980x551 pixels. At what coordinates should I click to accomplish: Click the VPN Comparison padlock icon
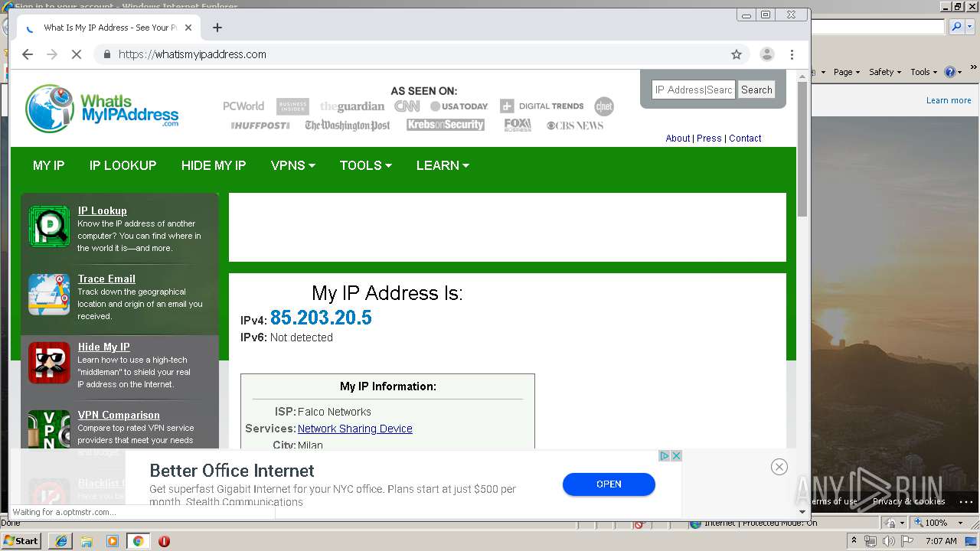tap(49, 430)
